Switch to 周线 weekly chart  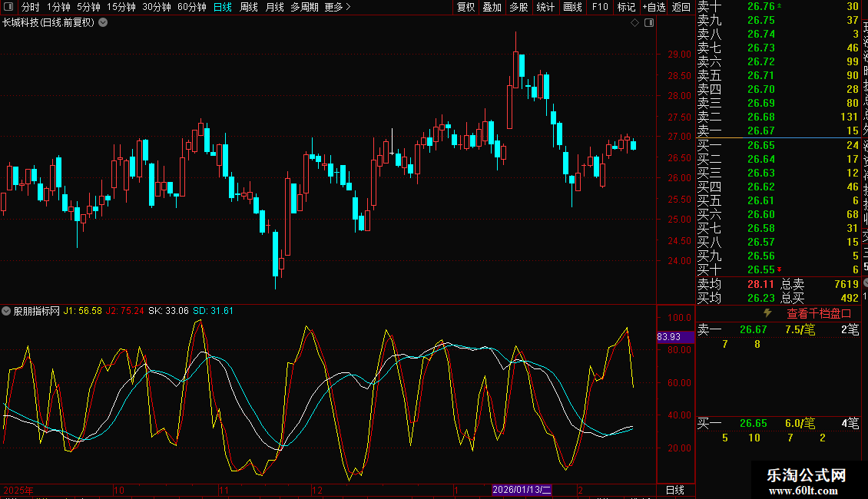coord(249,7)
